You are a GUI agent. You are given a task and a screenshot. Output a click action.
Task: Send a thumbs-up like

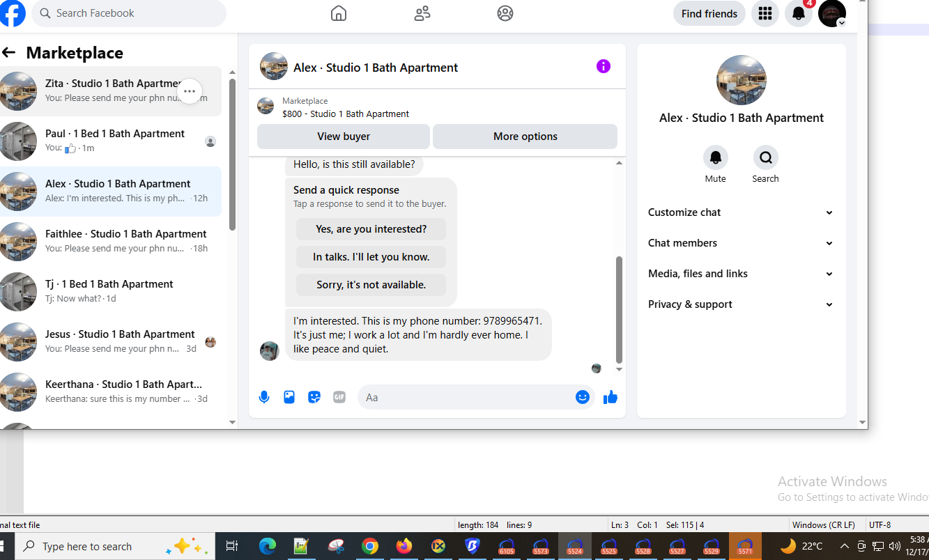pos(611,397)
